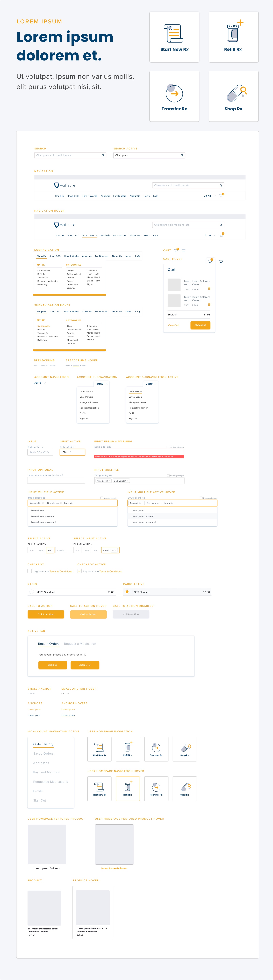
Task: Pick highlighted Lorem ipsum dolorem suggestion in hover list
Action: pos(172,516)
